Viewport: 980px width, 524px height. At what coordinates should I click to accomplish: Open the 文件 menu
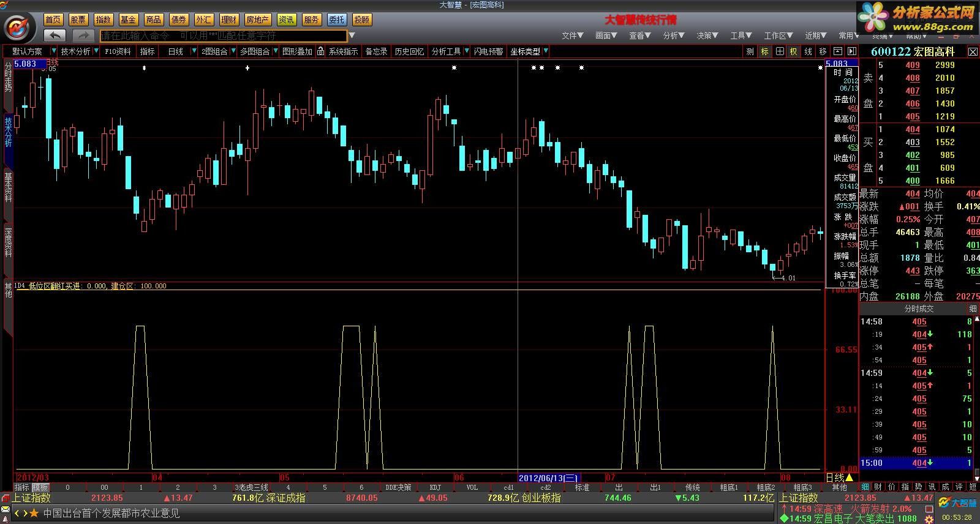pyautogui.click(x=572, y=36)
